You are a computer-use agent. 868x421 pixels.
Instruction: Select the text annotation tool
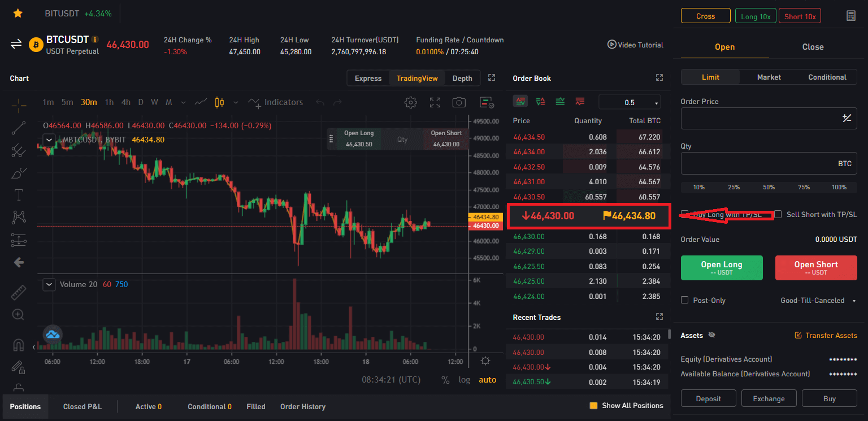pos(18,195)
